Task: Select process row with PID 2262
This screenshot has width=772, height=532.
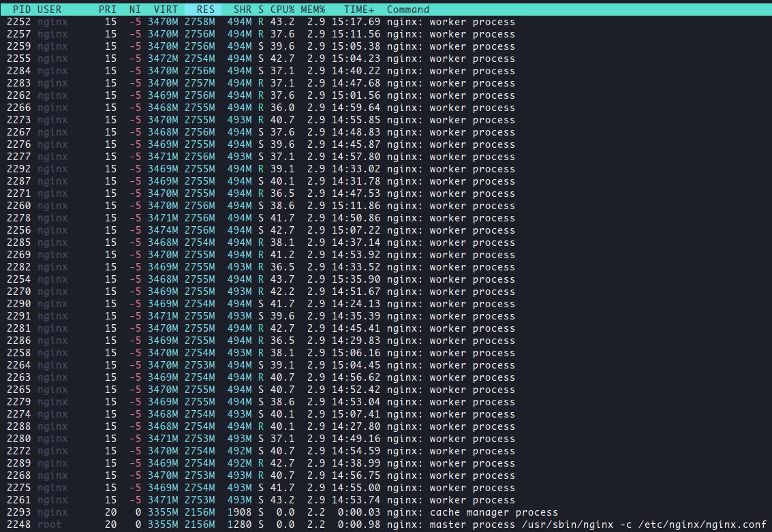Action: pyautogui.click(x=386, y=95)
